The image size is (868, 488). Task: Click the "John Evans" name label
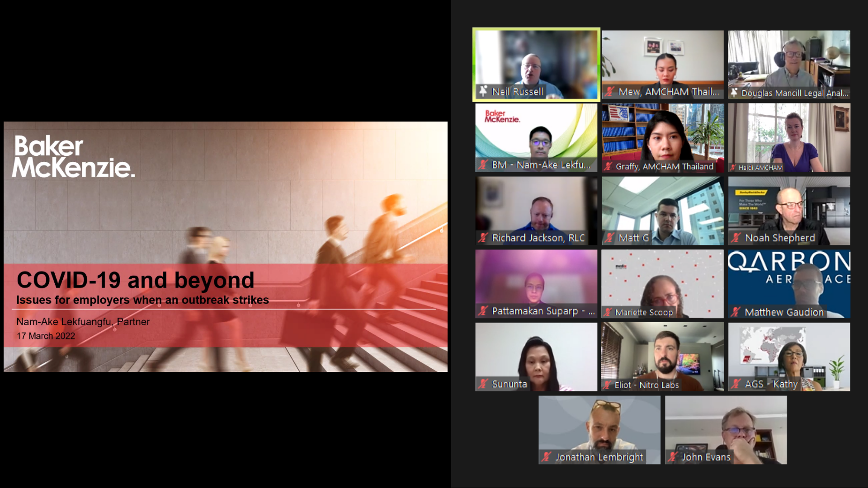coord(706,457)
